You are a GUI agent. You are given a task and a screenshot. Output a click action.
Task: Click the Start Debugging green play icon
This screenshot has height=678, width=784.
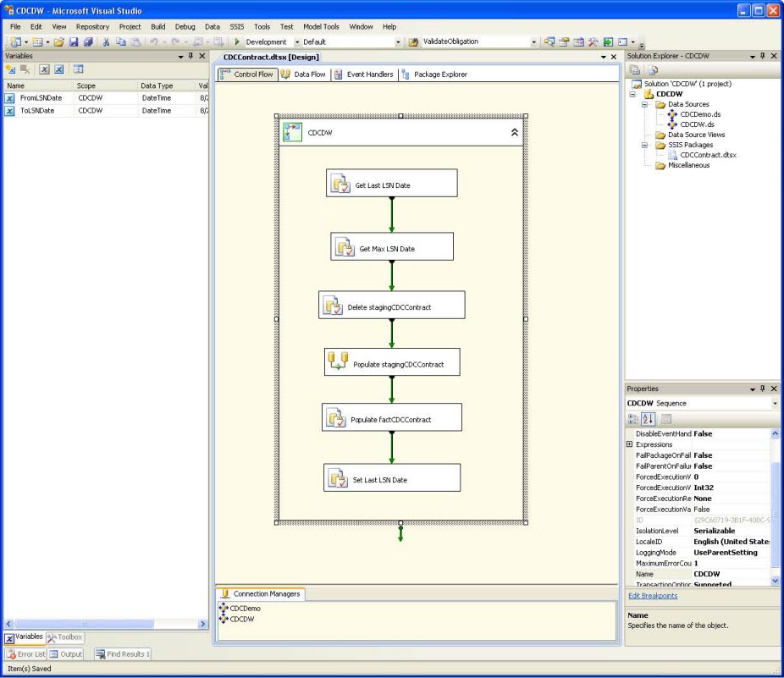(238, 41)
